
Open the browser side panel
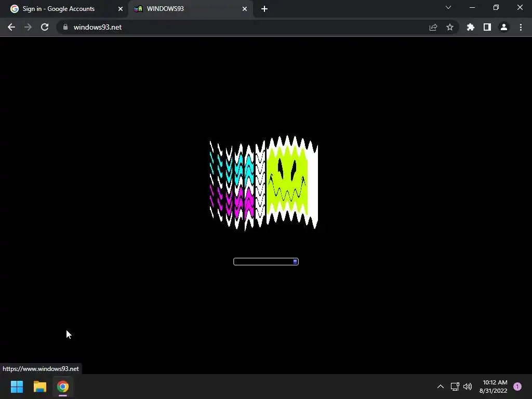click(487, 27)
